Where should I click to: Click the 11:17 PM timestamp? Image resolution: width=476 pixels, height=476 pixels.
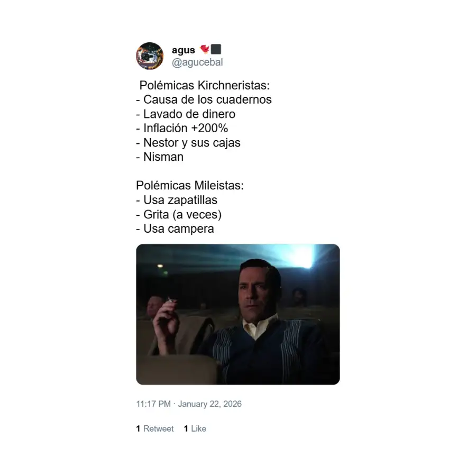[x=153, y=404]
